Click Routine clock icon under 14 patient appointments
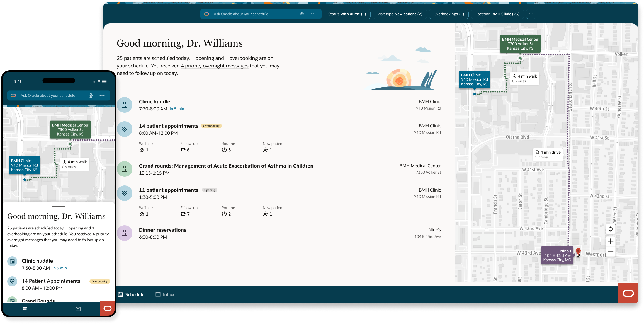 [x=224, y=150]
